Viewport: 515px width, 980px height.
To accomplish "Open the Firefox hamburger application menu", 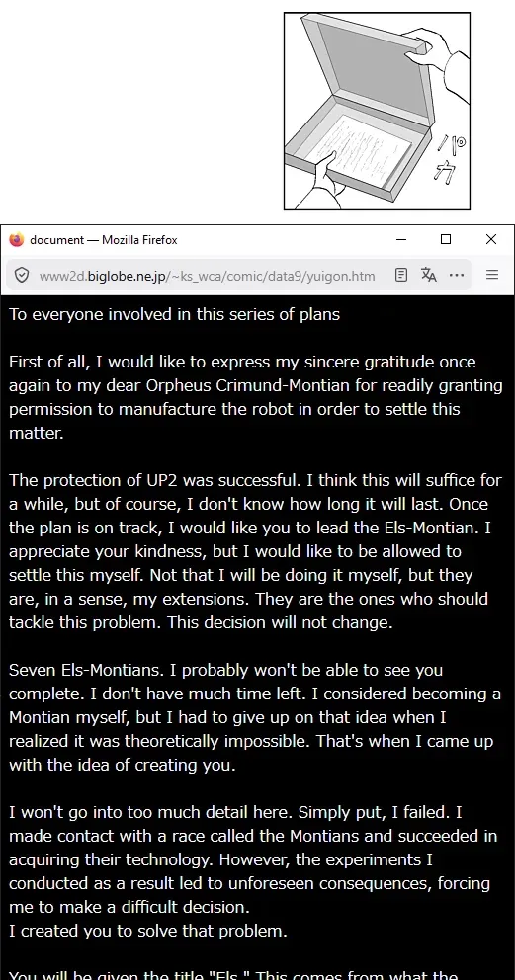I will coord(492,275).
